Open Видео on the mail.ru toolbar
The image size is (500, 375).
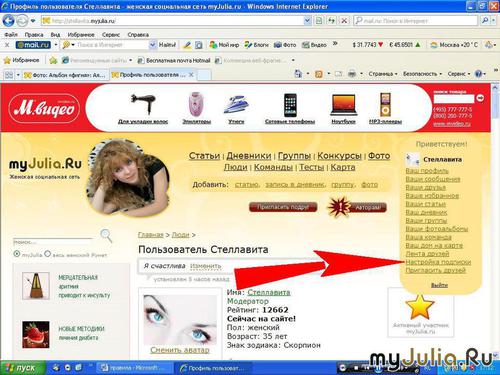coord(314,45)
